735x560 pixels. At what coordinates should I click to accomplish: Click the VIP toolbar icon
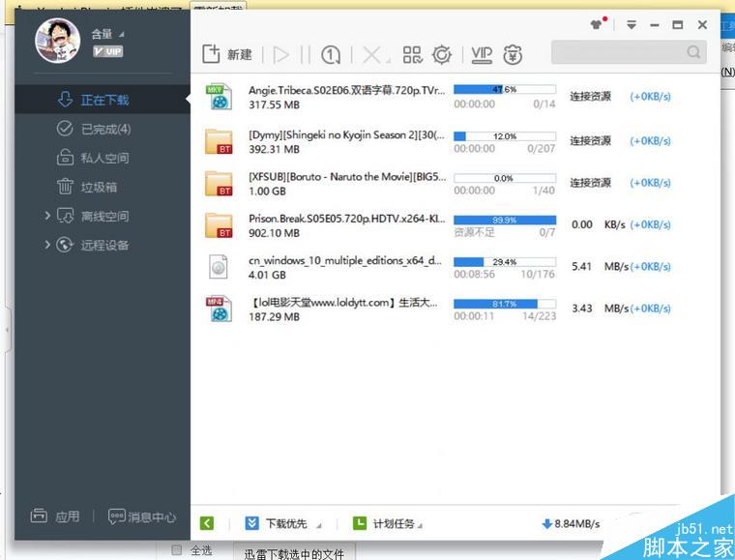point(482,54)
